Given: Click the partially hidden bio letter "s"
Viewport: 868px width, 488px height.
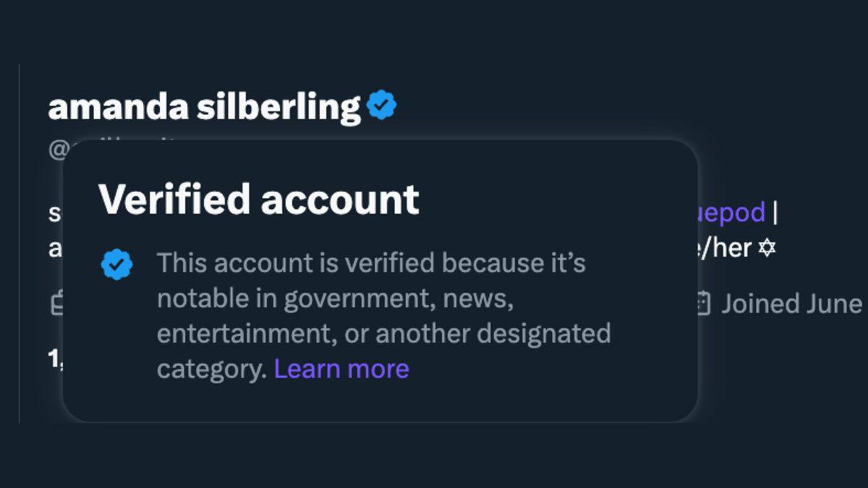Looking at the screenshot, I should point(55,214).
